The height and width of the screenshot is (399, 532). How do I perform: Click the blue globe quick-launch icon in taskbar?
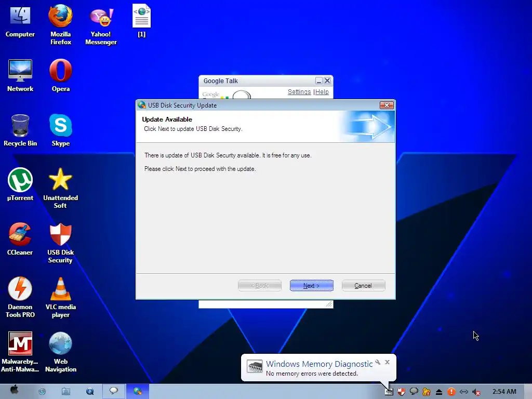point(42,392)
